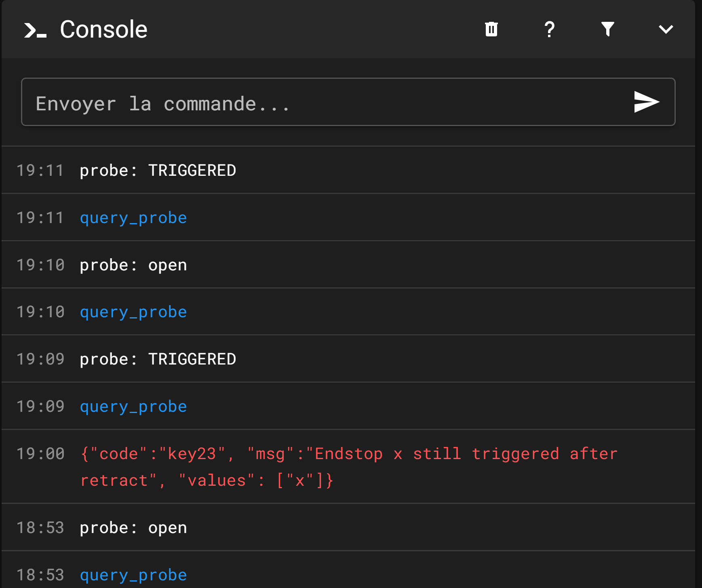The height and width of the screenshot is (588, 702).
Task: Click the 18:53 "probe: open" response
Action: (x=133, y=528)
